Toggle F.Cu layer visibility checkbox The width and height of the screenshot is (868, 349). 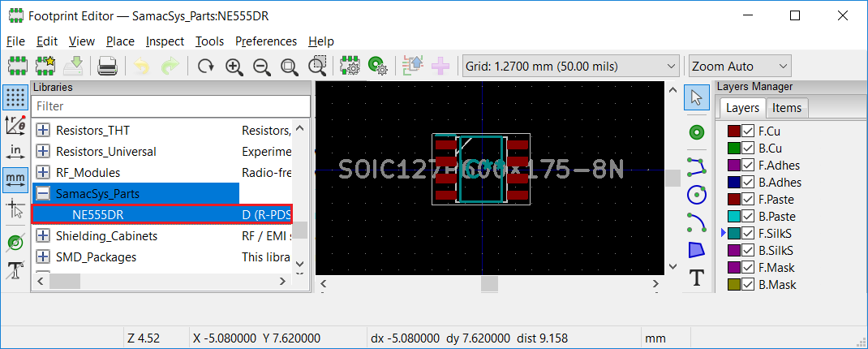748,131
